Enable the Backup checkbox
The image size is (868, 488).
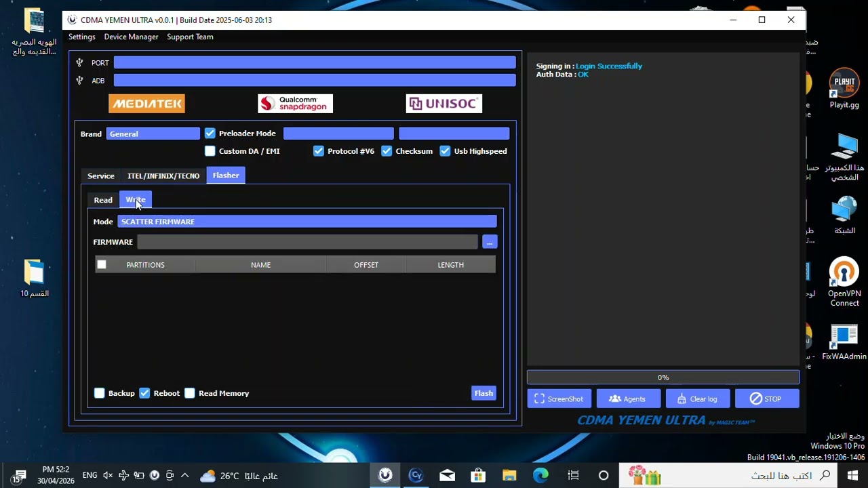100,393
